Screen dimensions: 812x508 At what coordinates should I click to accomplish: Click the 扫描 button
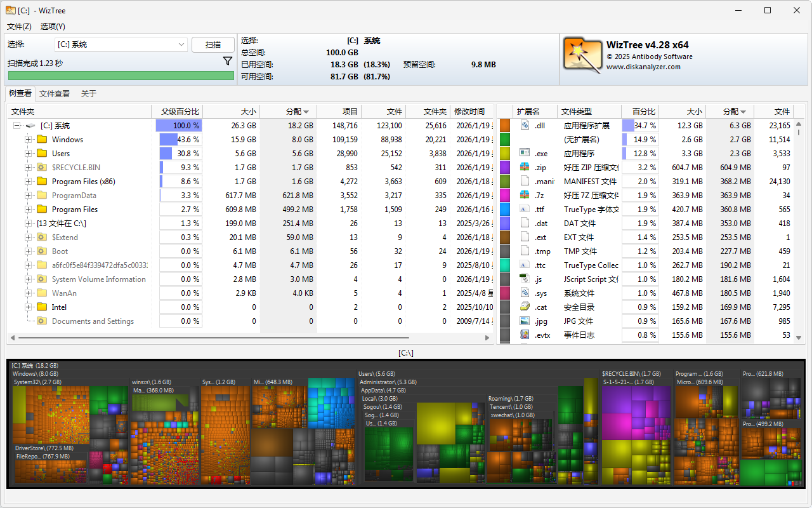pos(213,44)
